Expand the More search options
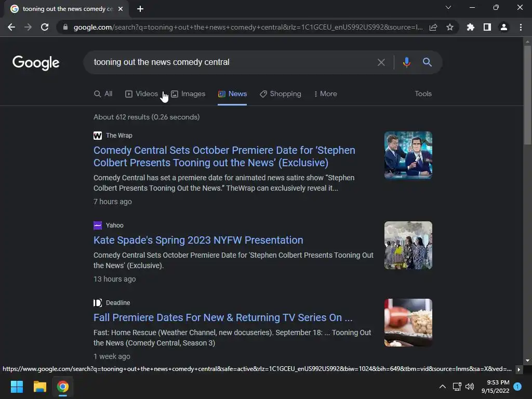This screenshot has height=399, width=532. click(325, 94)
